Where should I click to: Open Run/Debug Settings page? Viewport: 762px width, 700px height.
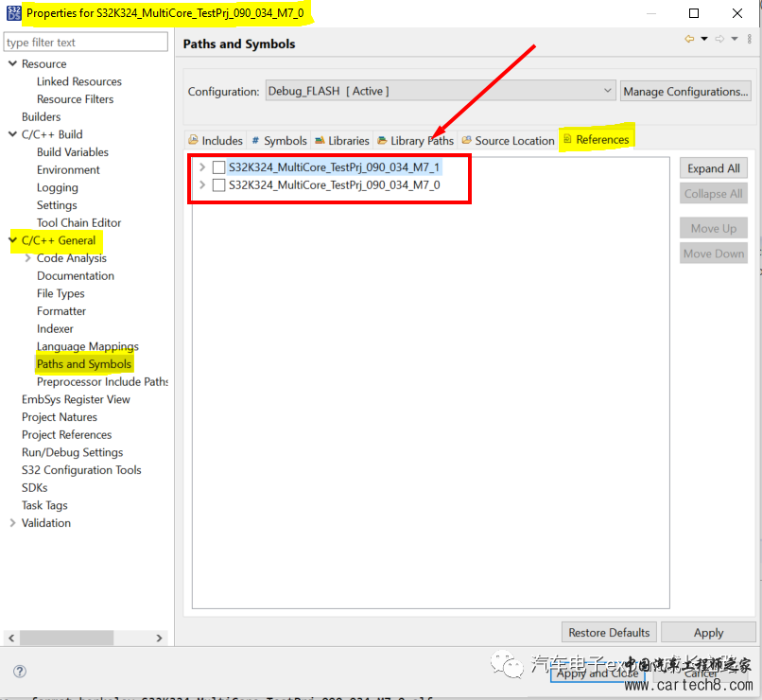click(73, 452)
